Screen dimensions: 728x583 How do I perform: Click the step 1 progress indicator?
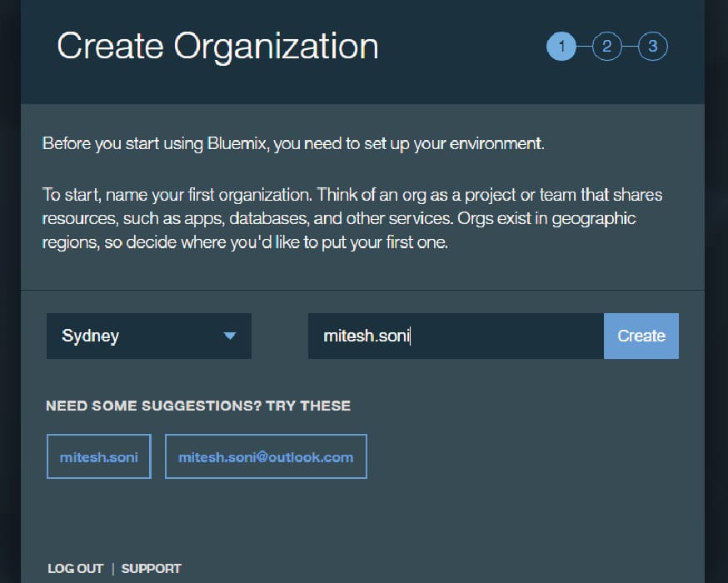(561, 46)
